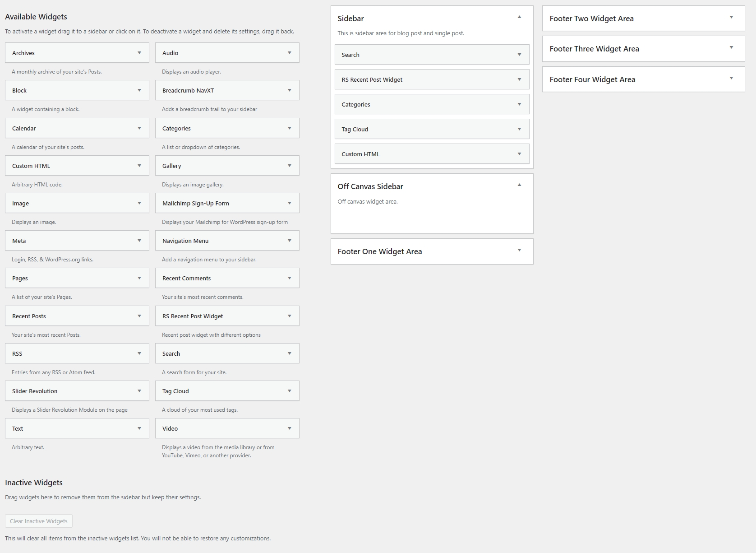Image resolution: width=756 pixels, height=553 pixels.
Task: Expand the sidebar's Search widget
Action: point(519,55)
